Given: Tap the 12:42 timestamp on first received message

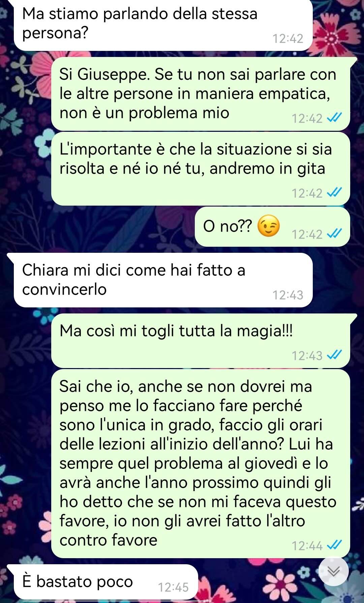Looking at the screenshot, I should (x=288, y=38).
